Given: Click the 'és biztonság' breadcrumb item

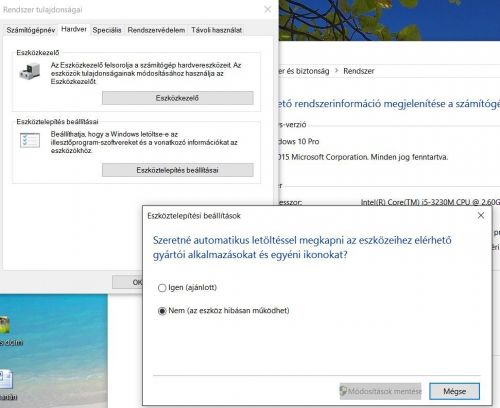Looking at the screenshot, I should click(x=304, y=71).
